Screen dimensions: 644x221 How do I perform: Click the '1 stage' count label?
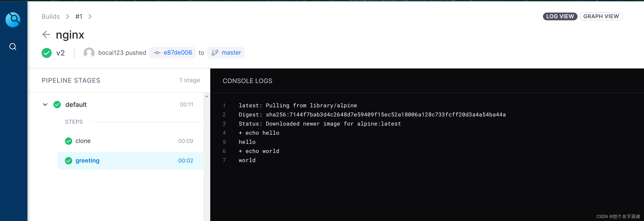coord(189,80)
